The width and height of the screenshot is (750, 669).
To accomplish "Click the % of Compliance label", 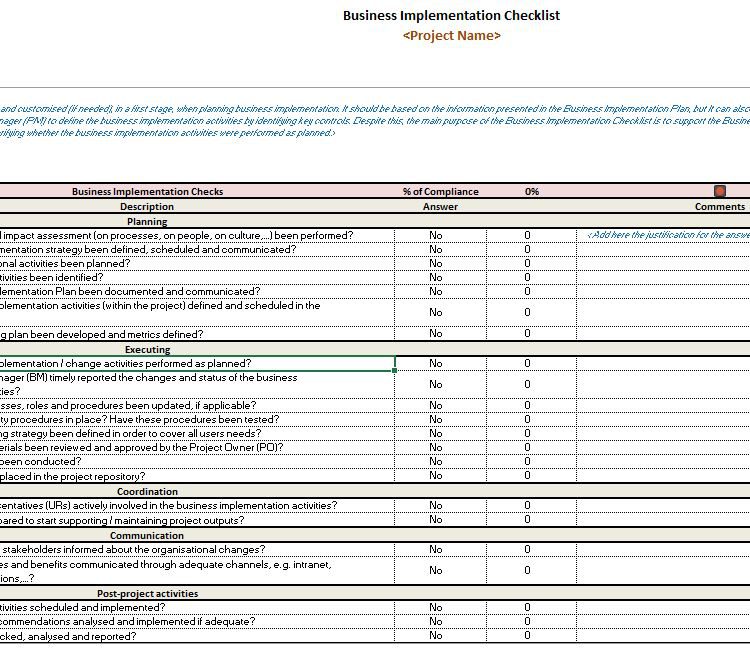I will pos(441,192).
